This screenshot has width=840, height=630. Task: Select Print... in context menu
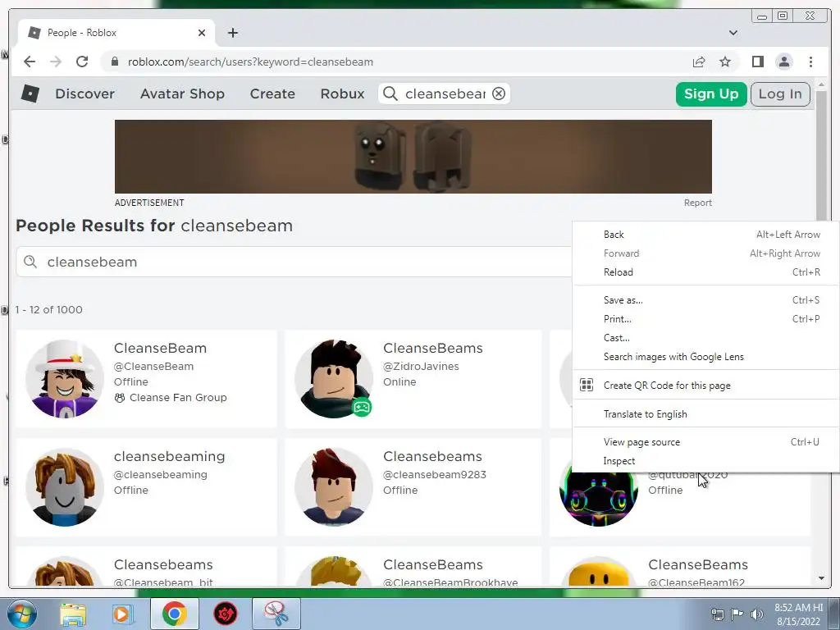pos(706,319)
